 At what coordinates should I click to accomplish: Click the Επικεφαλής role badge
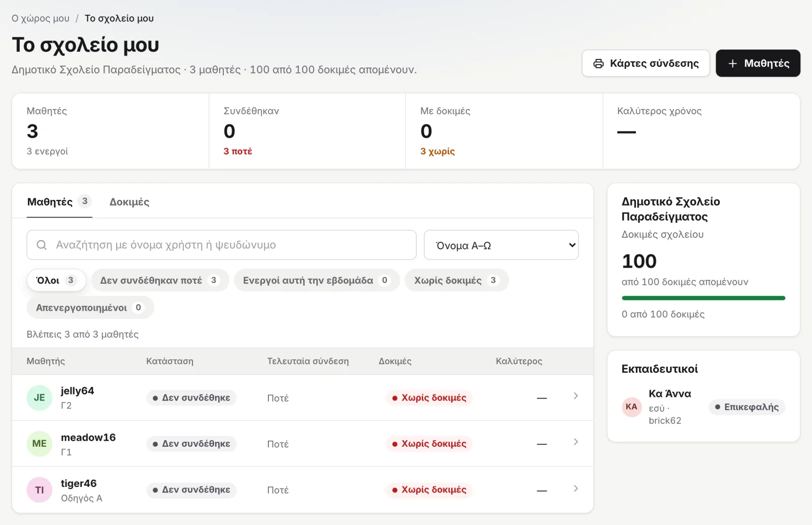tap(747, 407)
